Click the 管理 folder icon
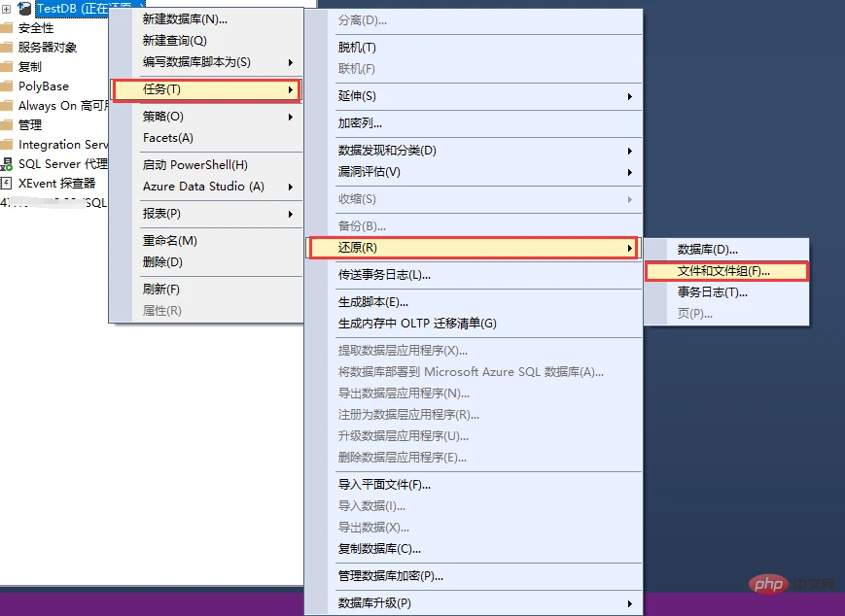 tap(6, 125)
